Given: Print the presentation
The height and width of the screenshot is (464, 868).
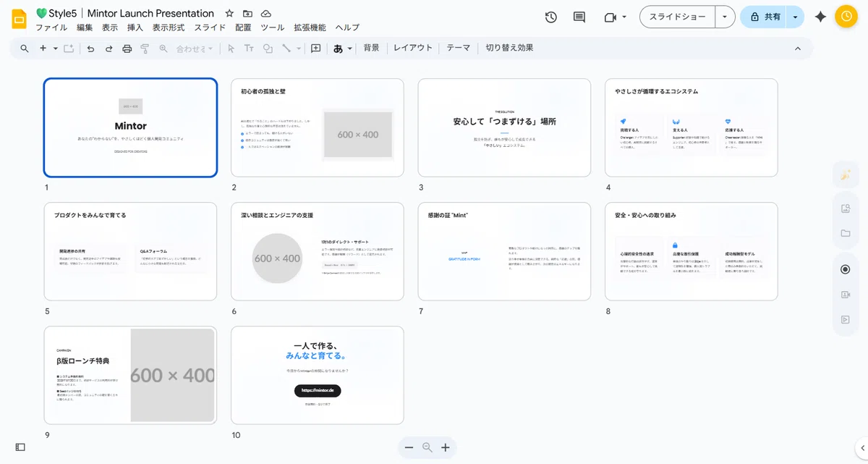Looking at the screenshot, I should [x=127, y=48].
